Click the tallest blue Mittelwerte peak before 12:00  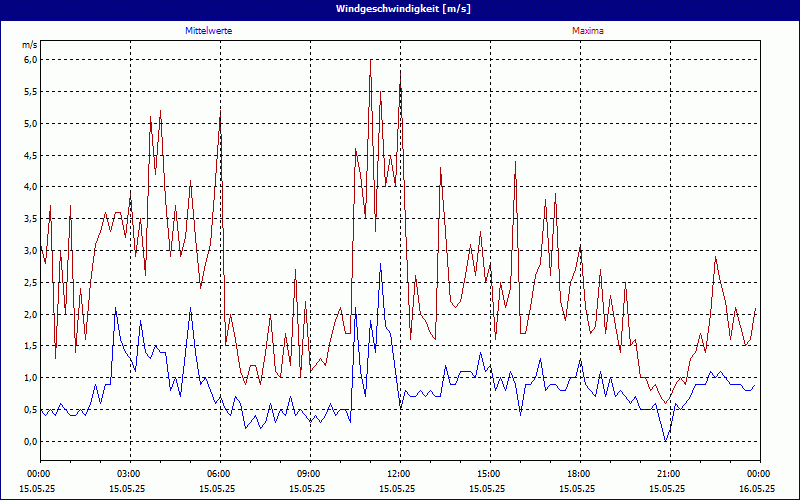click(x=380, y=264)
